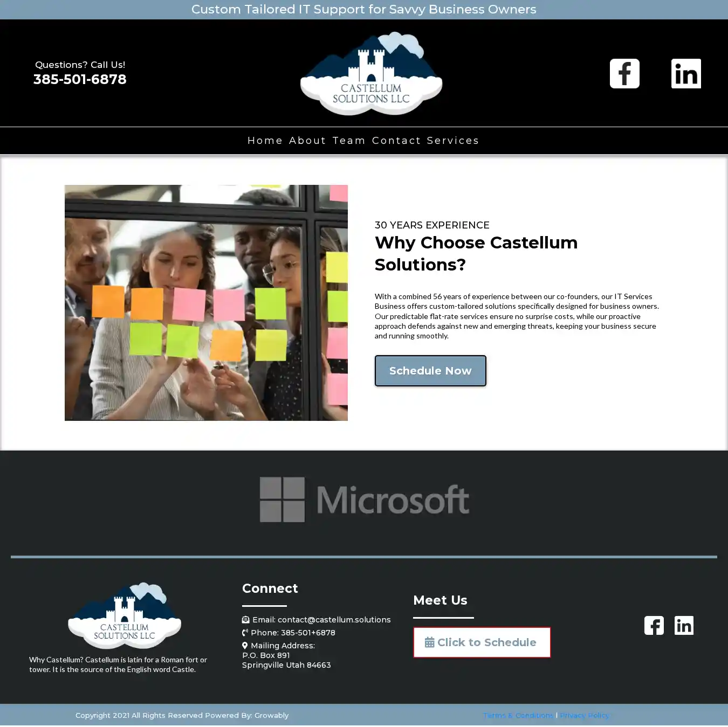728x727 pixels.
Task: Call the header phone number 385-501-6878
Action: pyautogui.click(x=80, y=79)
